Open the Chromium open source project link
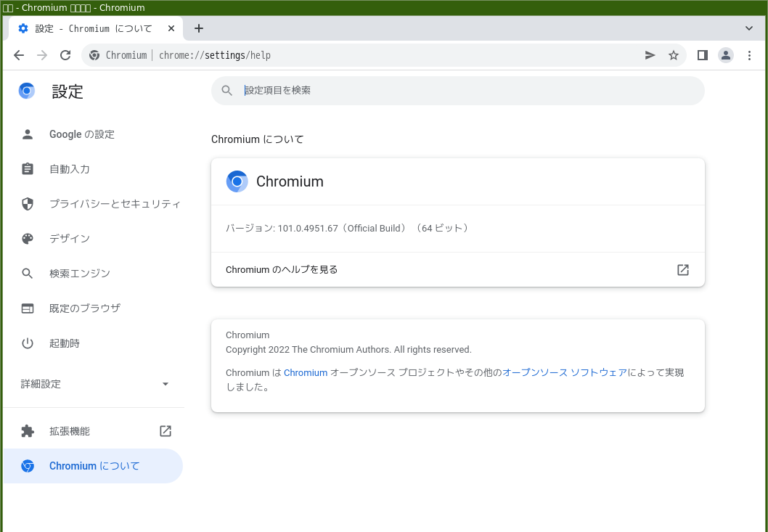This screenshot has height=532, width=768. coord(306,373)
